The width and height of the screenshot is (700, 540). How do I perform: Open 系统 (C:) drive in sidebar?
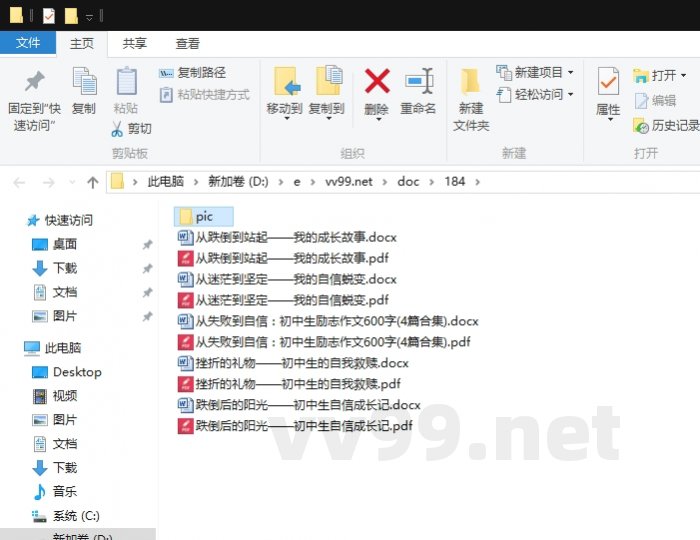(x=66, y=515)
